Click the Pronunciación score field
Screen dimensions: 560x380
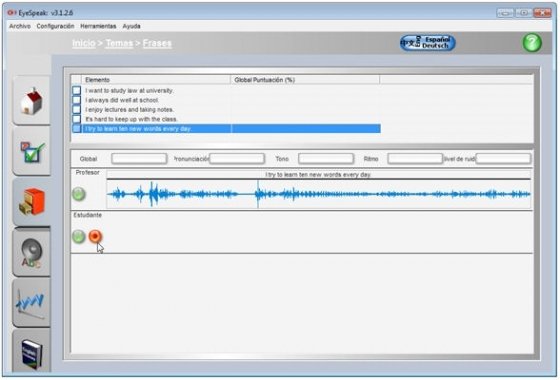[x=237, y=159]
